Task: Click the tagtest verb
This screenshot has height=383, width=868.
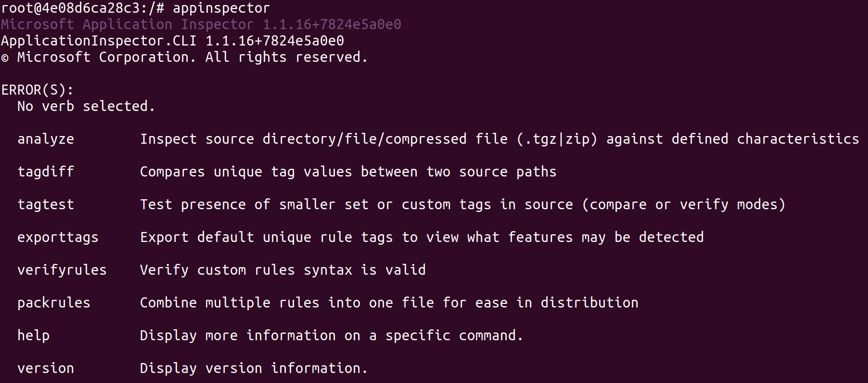Action: pos(45,205)
